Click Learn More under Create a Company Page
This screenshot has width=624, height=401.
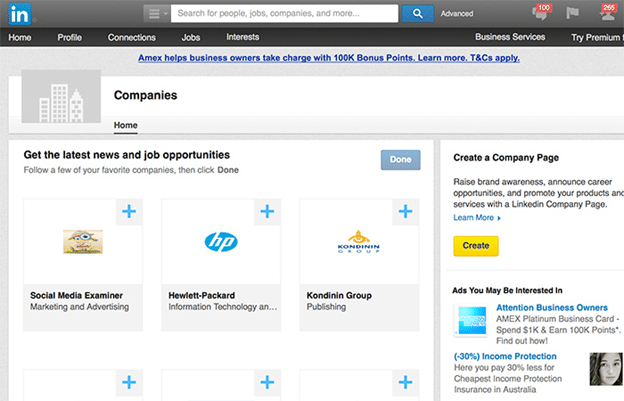pos(477,218)
